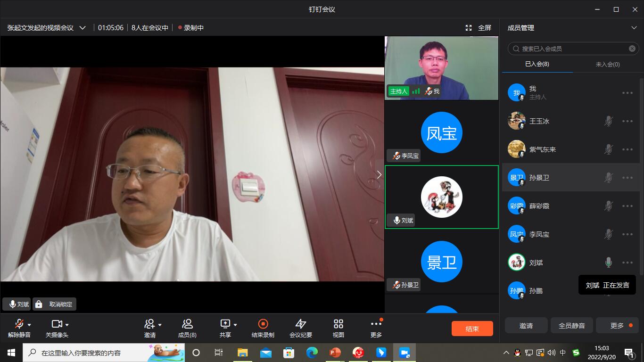Click 取消锁定 to unlock the video
This screenshot has width=644, height=362.
point(55,304)
